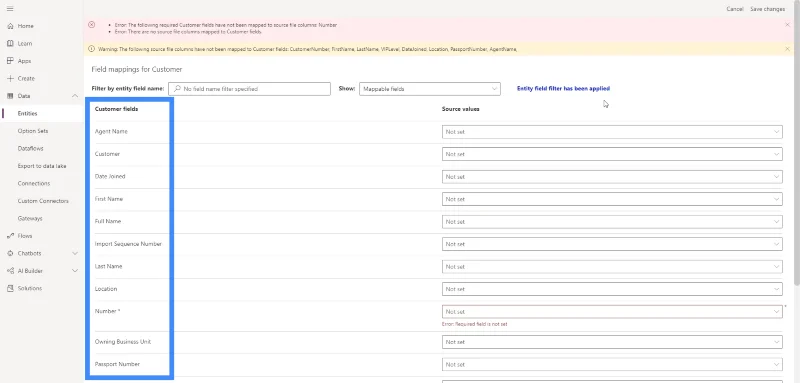800x383 pixels.
Task: Open the Apps grid icon
Action: [10, 61]
